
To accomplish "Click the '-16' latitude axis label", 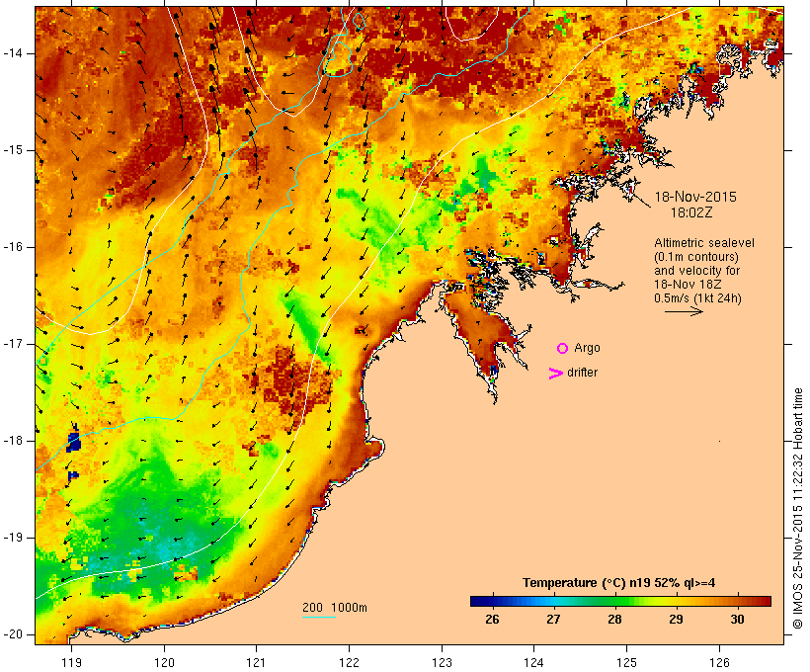I will [13, 247].
